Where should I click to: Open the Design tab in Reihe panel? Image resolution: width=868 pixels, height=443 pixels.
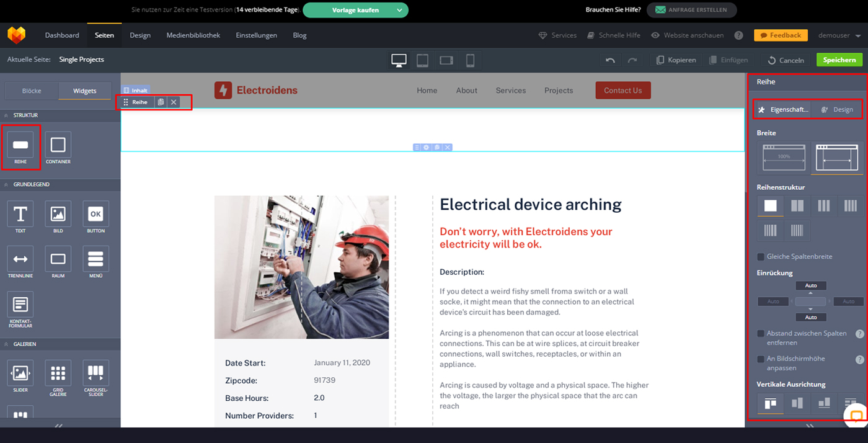[x=836, y=110]
